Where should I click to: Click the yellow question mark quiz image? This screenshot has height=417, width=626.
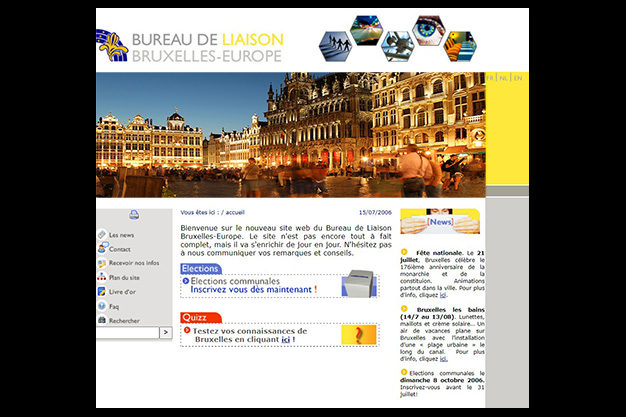click(x=359, y=335)
